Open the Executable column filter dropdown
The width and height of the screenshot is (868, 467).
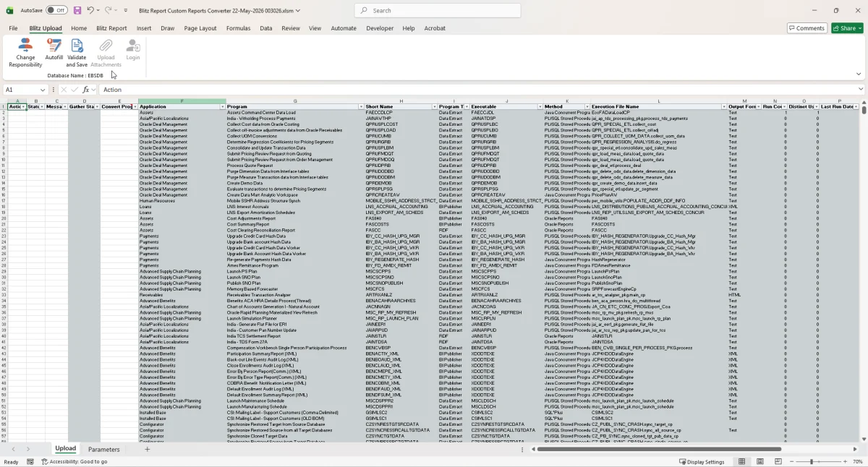540,107
